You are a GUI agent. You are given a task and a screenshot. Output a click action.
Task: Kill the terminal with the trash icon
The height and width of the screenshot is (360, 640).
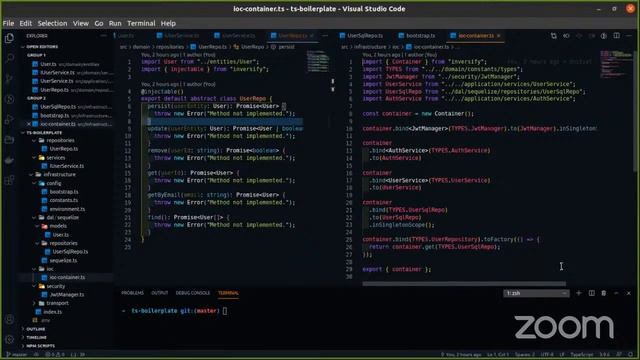click(x=604, y=293)
